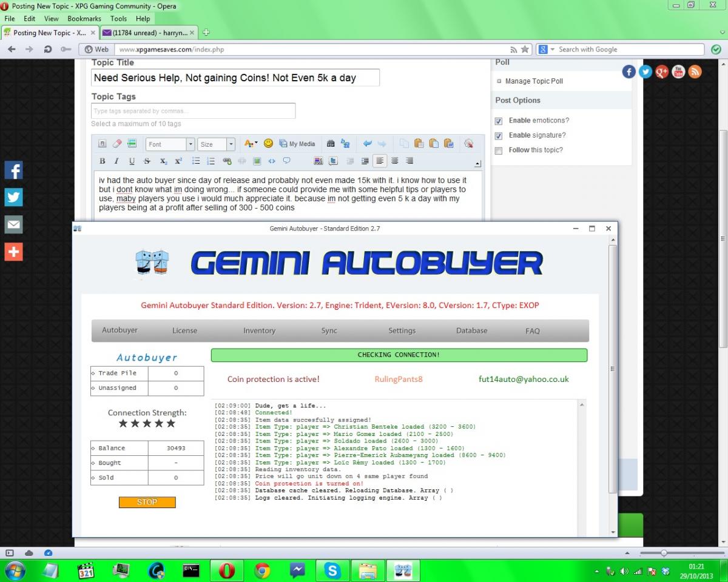Open the Bookmarks menu in Opera
The image size is (728, 582).
tap(84, 19)
